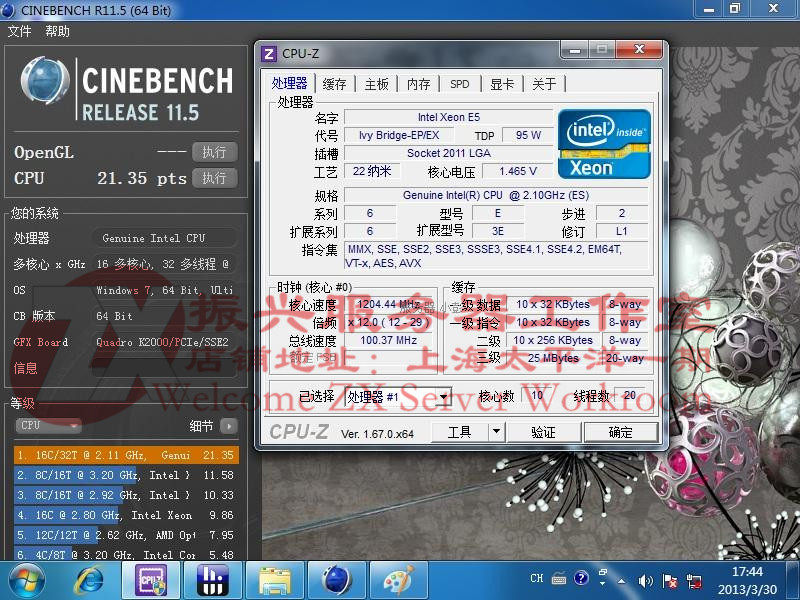Open Paint from the taskbar
Screen dimensions: 800x600
point(397,580)
